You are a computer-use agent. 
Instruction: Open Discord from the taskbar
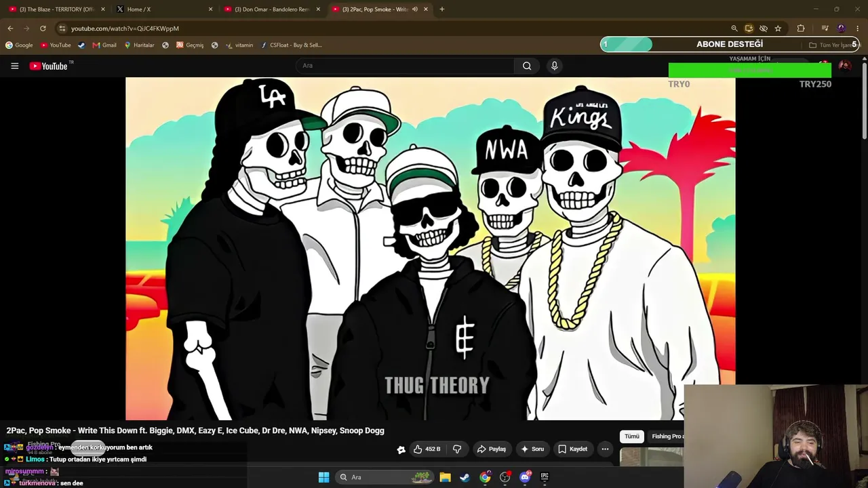525,477
